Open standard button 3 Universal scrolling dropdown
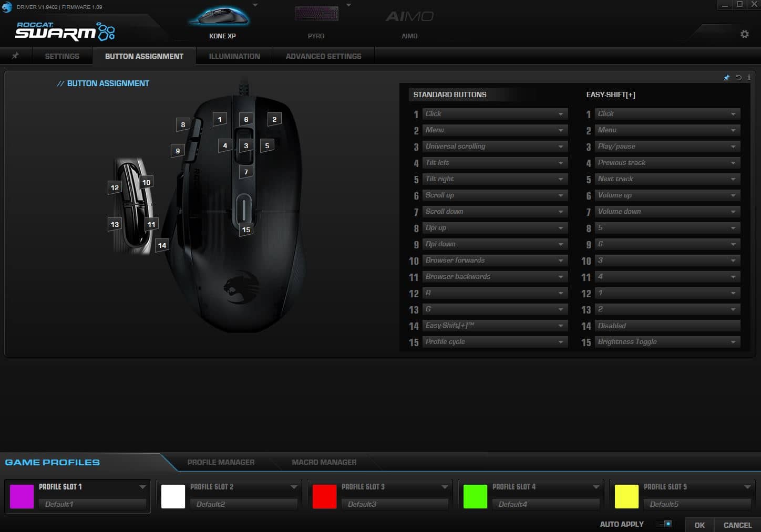761x532 pixels. click(495, 146)
